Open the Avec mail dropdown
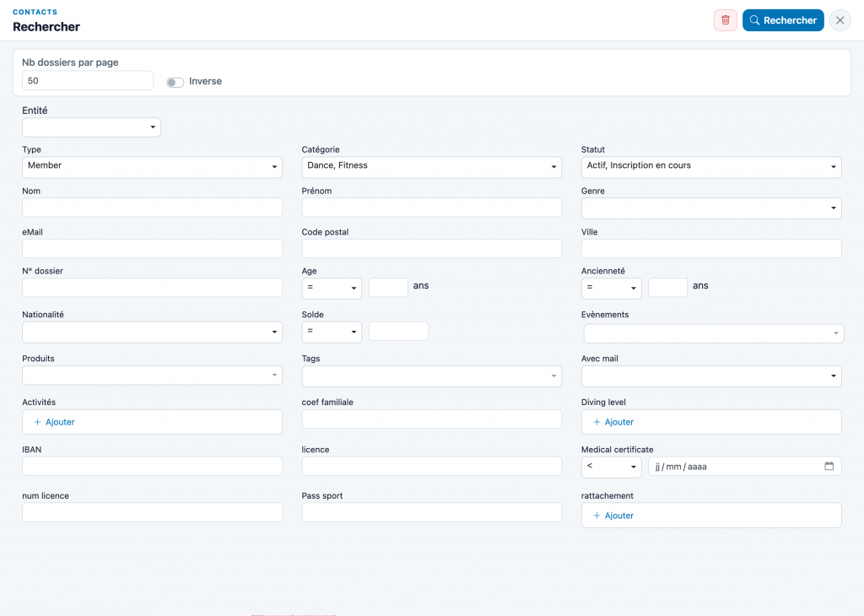 (x=710, y=376)
